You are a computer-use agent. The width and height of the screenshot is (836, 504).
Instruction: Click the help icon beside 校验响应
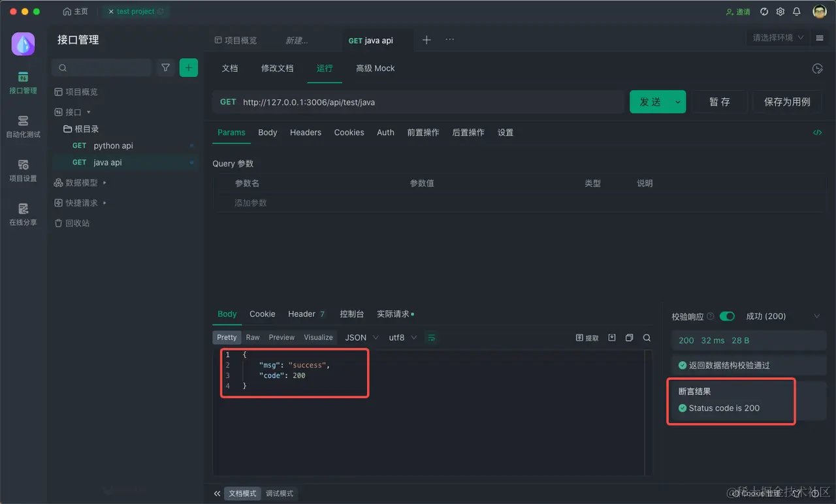[711, 317]
